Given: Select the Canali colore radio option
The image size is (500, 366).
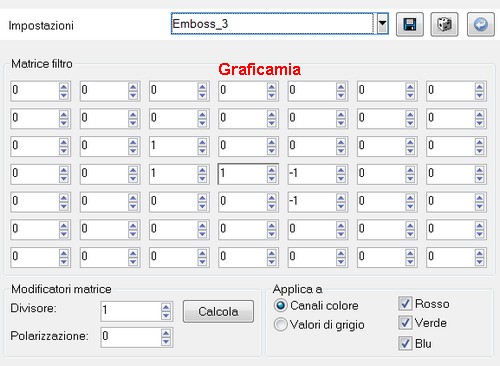Looking at the screenshot, I should pos(280,305).
